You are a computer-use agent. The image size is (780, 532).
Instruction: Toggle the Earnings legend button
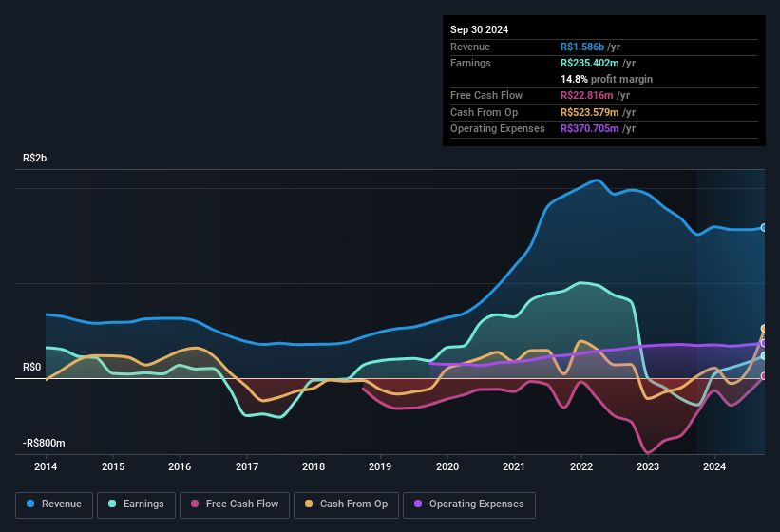coord(137,503)
